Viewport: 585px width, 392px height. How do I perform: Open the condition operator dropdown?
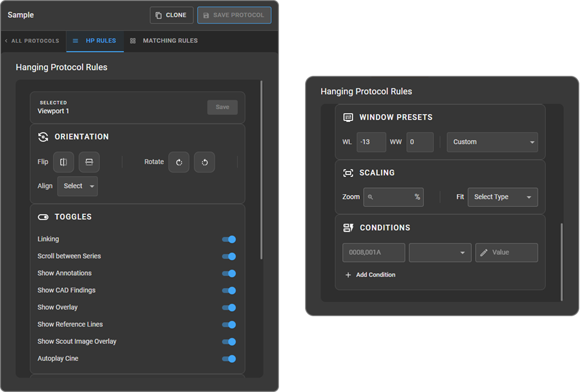click(440, 253)
